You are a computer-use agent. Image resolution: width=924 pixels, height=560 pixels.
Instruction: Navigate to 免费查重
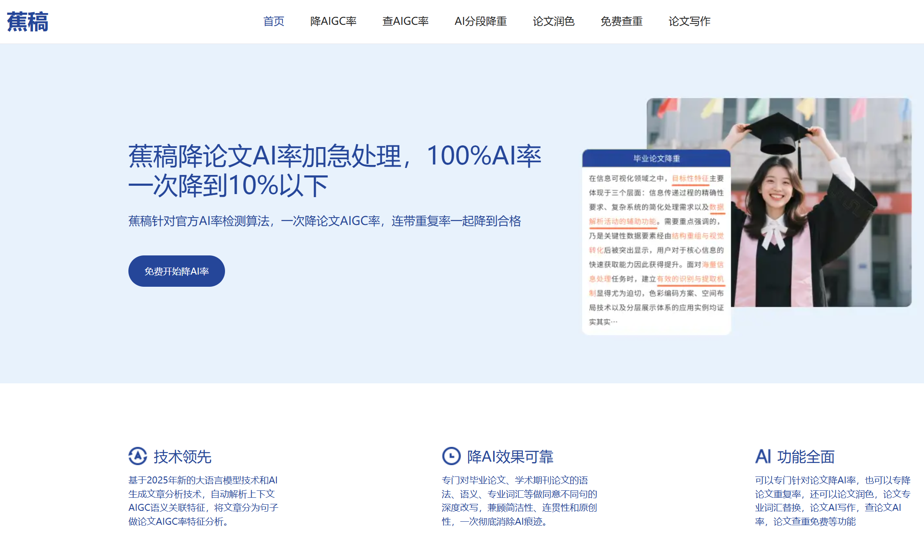tap(621, 21)
